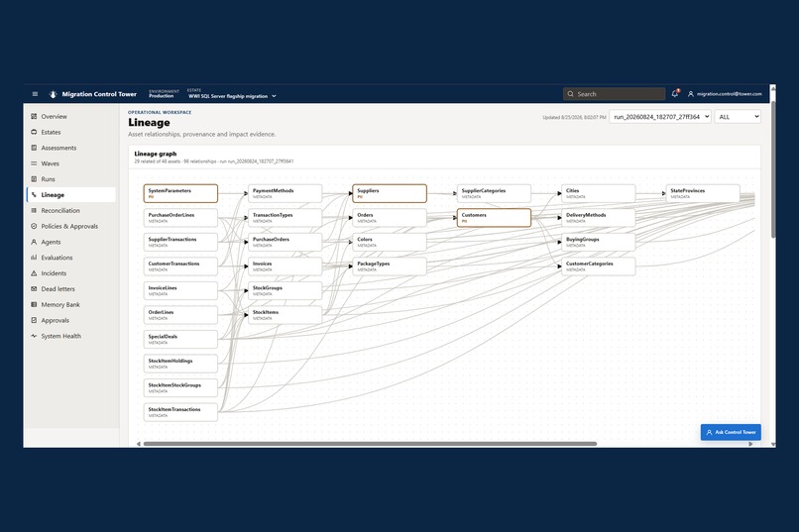Click the Memory Bank sidebar icon

[34, 305]
